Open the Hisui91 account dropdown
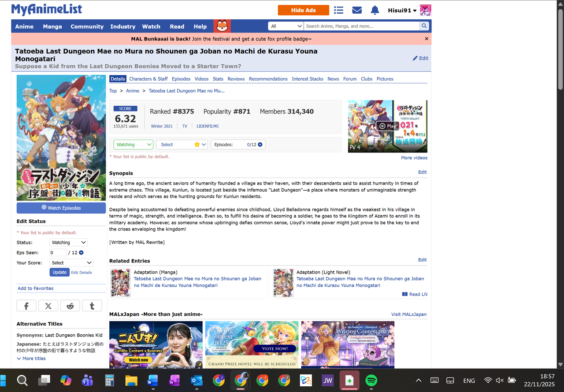The height and width of the screenshot is (392, 564). point(402,10)
